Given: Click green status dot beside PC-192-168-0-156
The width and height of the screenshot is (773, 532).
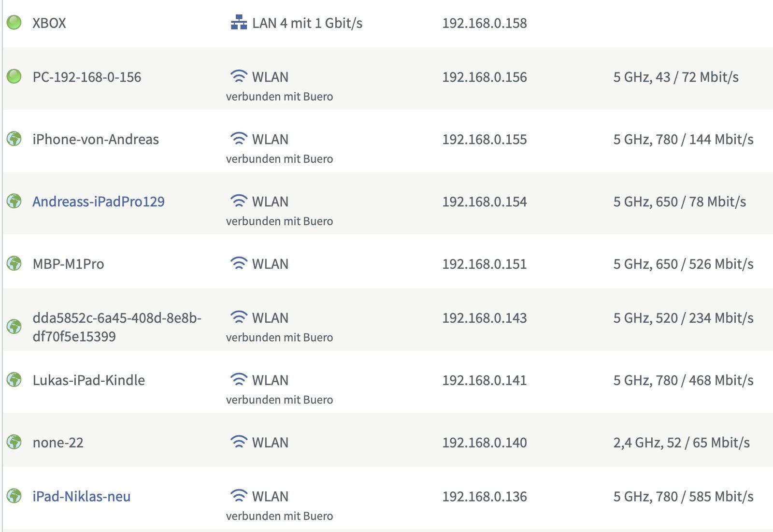Looking at the screenshot, I should [x=14, y=76].
